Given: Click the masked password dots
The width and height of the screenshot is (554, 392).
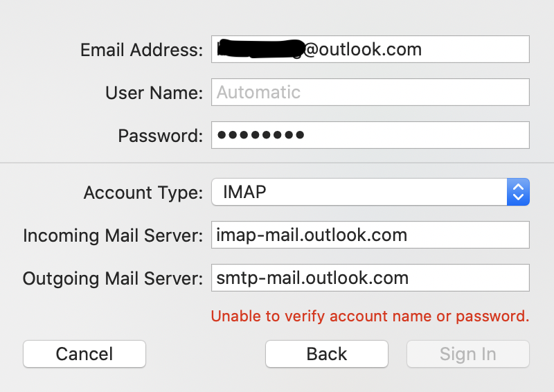Looking at the screenshot, I should (260, 135).
